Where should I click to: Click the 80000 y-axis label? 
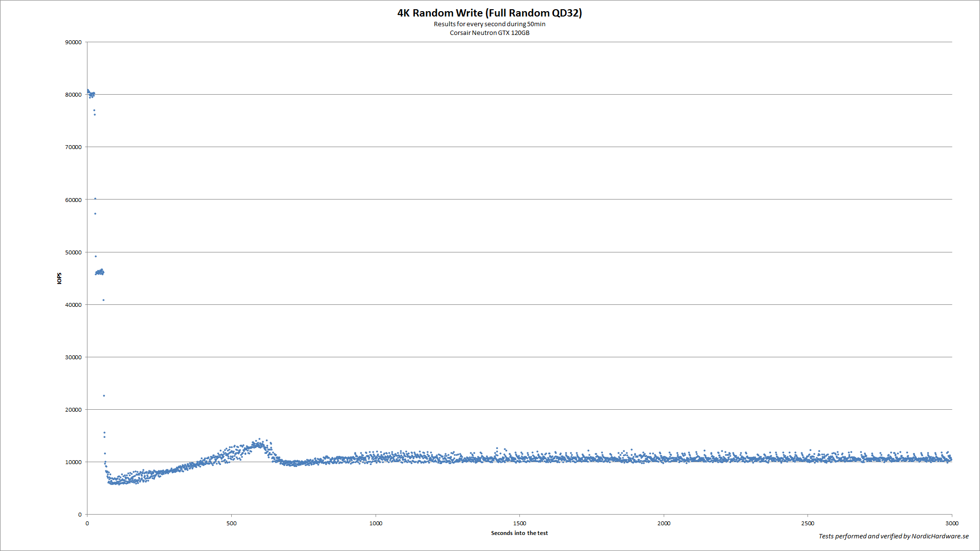click(73, 95)
